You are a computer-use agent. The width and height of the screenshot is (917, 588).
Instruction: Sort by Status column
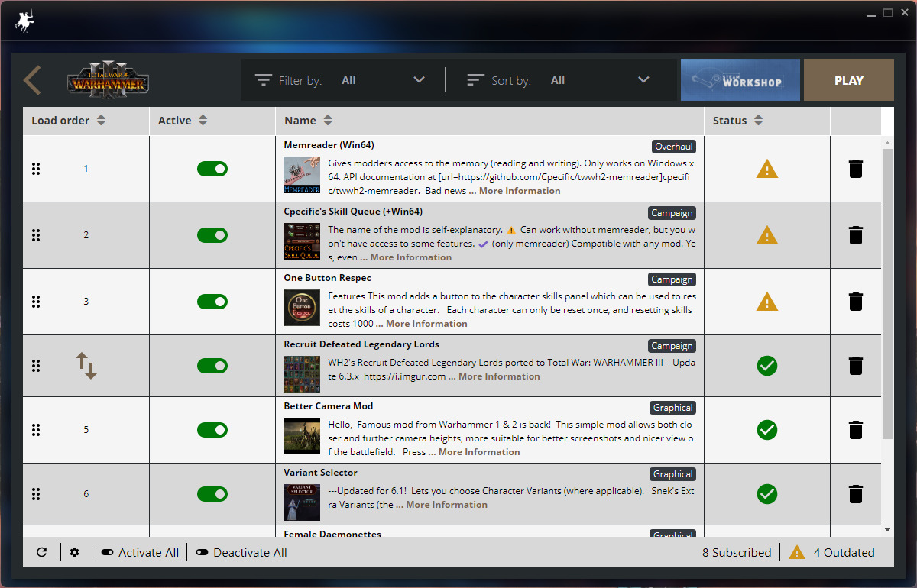pos(737,121)
